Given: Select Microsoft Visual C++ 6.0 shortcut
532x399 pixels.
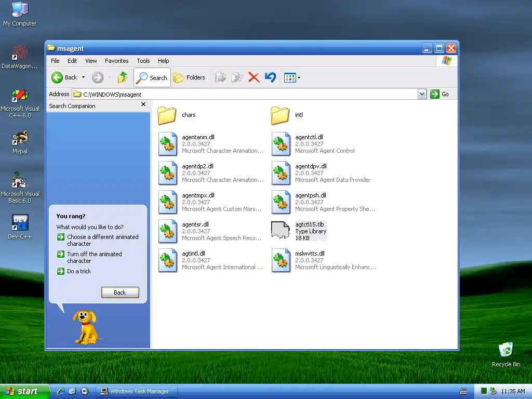Looking at the screenshot, I should tap(20, 103).
